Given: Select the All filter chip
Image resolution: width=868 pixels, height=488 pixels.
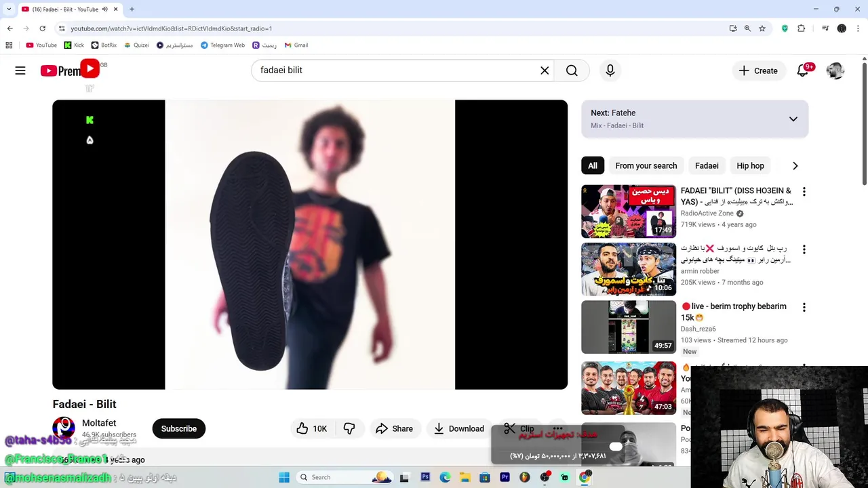Looking at the screenshot, I should [x=593, y=166].
